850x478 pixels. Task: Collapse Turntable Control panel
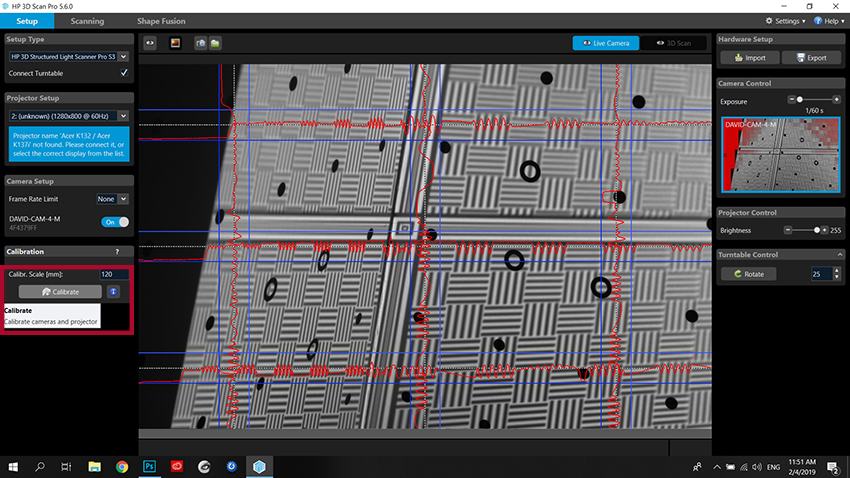click(840, 255)
